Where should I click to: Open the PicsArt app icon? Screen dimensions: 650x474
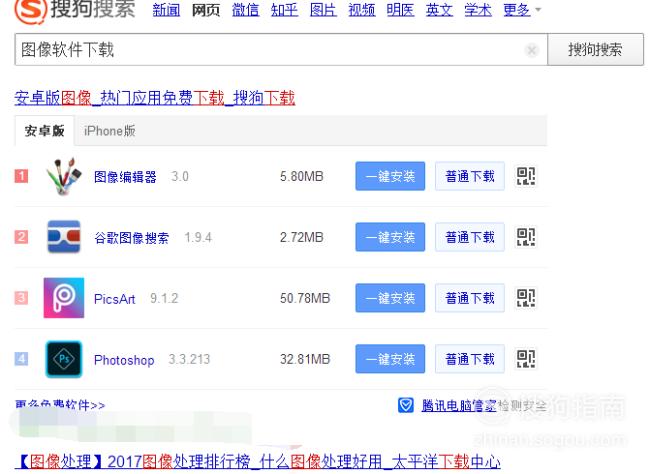[64, 298]
